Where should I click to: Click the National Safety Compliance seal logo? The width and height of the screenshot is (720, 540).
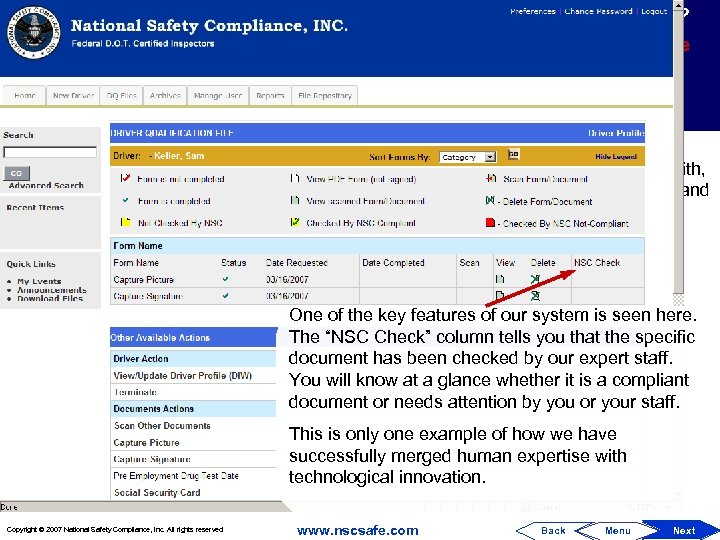(34, 32)
